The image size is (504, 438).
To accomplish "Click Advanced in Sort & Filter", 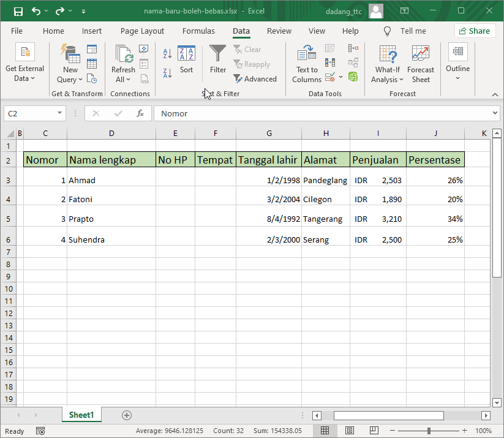I will click(255, 78).
